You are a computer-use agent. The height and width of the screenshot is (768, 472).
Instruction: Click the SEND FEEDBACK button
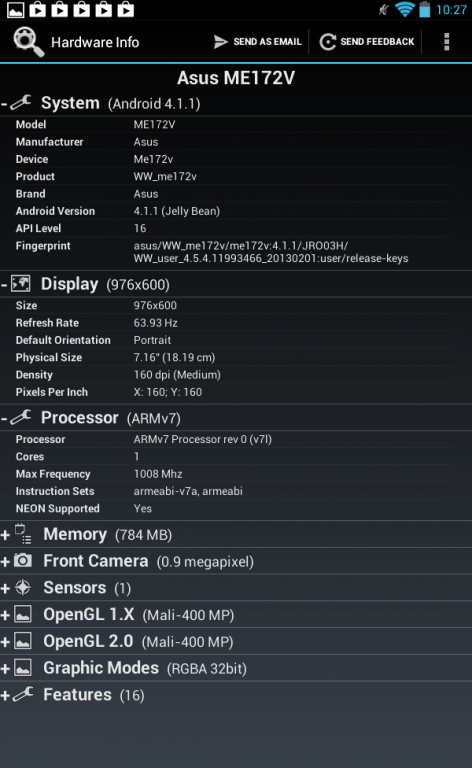pyautogui.click(x=367, y=42)
